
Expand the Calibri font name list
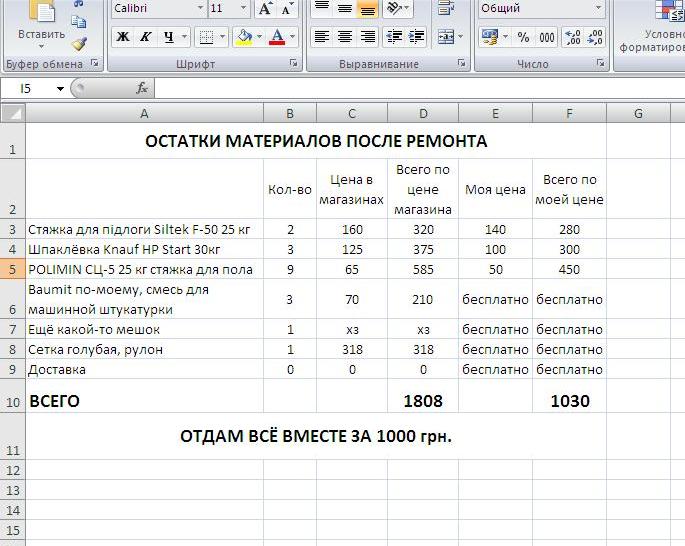(x=200, y=8)
